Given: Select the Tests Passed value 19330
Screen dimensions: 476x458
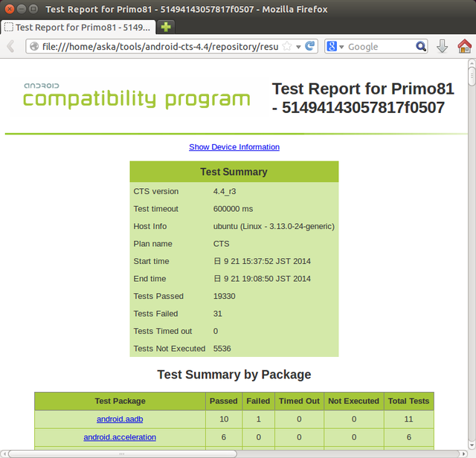Looking at the screenshot, I should pos(224,296).
